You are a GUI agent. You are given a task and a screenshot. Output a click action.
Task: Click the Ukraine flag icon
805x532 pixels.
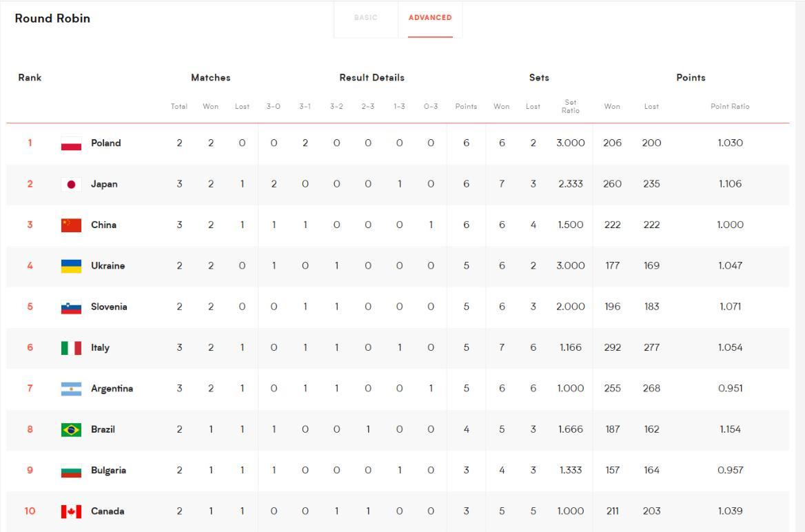[x=72, y=266]
